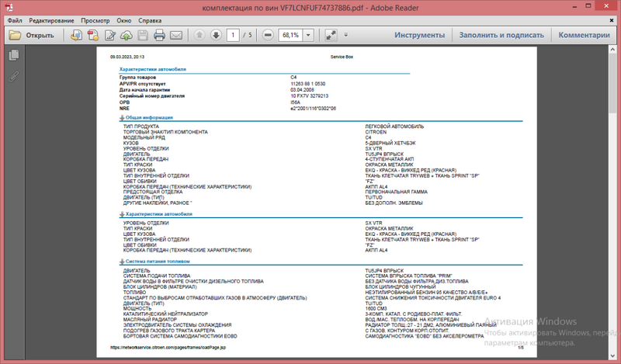Click the page number input field

pyautogui.click(x=233, y=35)
